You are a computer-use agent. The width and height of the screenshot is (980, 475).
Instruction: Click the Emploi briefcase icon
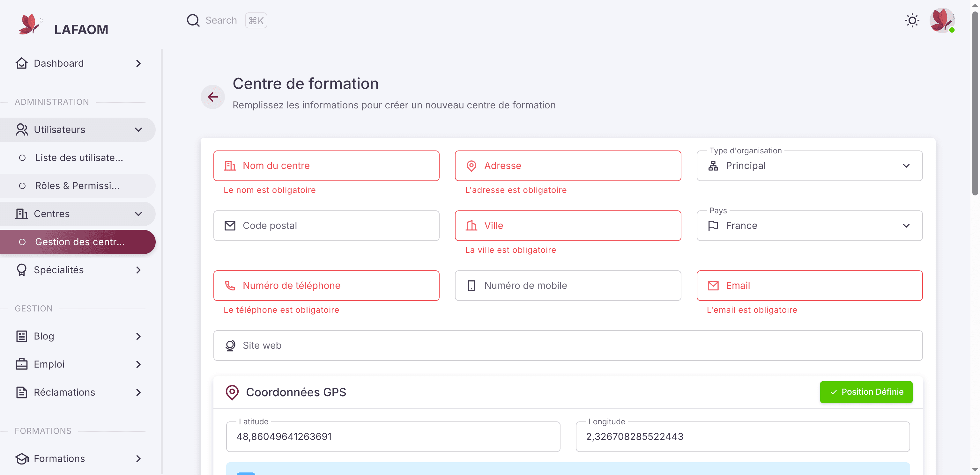tap(22, 364)
